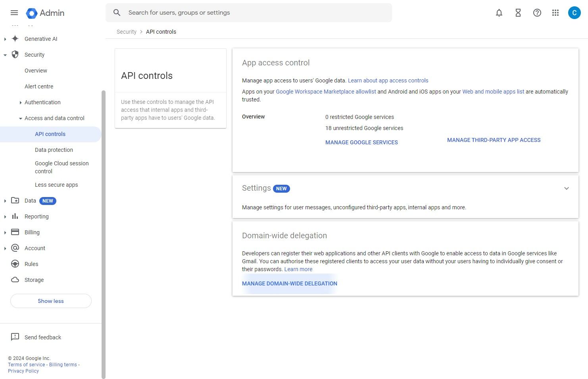Screen dimensions: 588x379
Task: Collapse the Access and data control section
Action: (x=21, y=119)
